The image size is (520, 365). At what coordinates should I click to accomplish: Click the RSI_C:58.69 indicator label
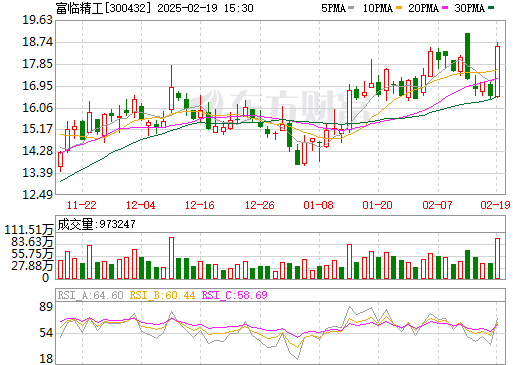point(235,295)
